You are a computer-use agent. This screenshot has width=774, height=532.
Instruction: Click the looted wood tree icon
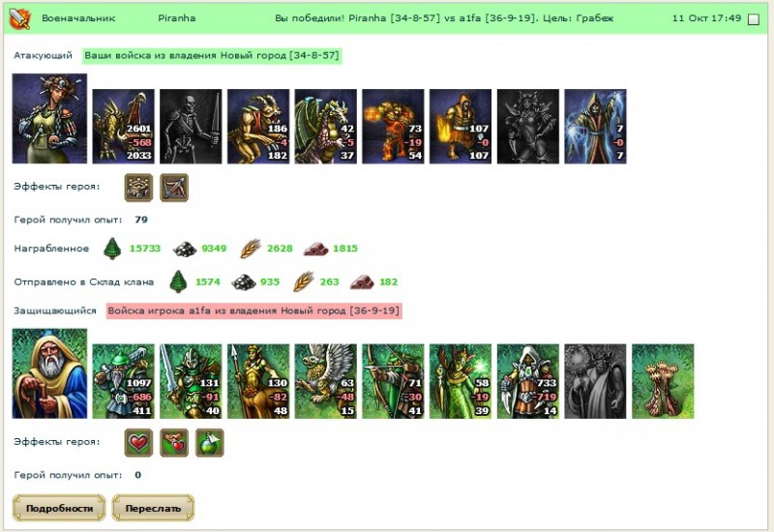(112, 249)
